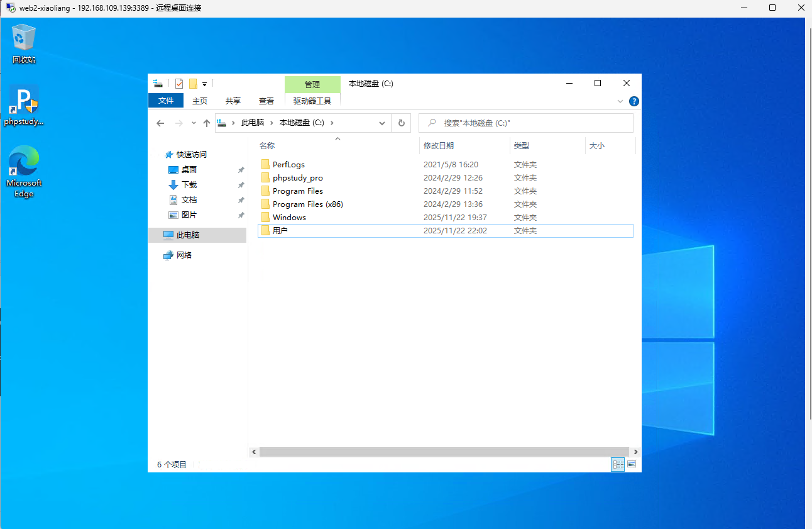Switch to the 共享 ribbon tab
Screen dimensions: 812x529
pyautogui.click(x=233, y=101)
